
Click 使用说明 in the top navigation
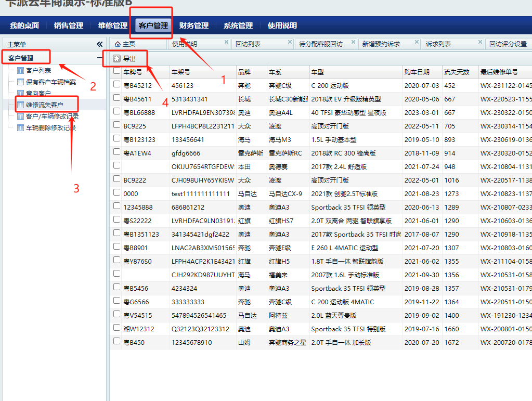tap(282, 25)
